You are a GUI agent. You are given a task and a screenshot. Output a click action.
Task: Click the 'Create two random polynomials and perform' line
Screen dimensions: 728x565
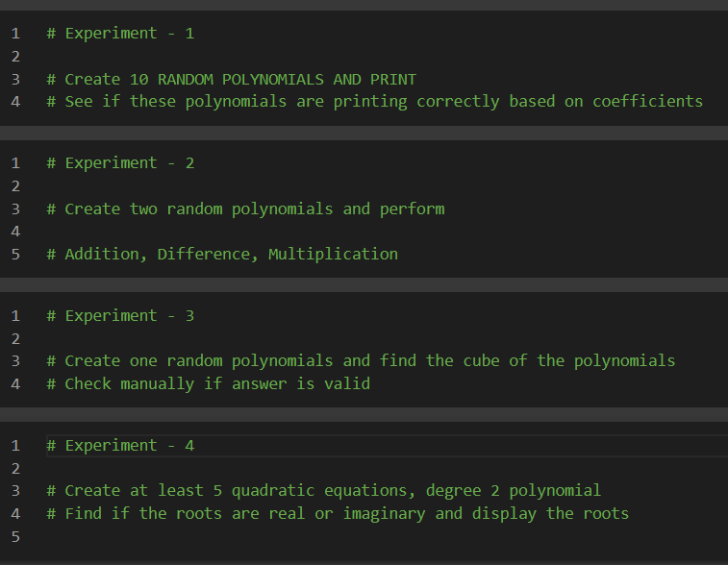point(245,209)
